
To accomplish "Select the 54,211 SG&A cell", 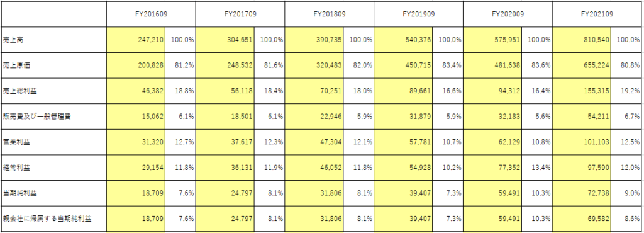I will (x=582, y=116).
